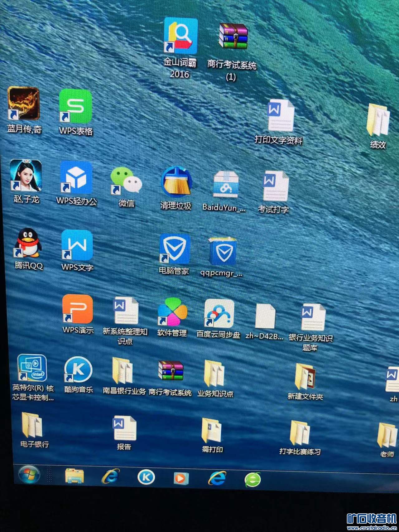This screenshot has height=532, width=399.
Task: Open first Internet Explorer taskbar icon
Action: click(111, 476)
